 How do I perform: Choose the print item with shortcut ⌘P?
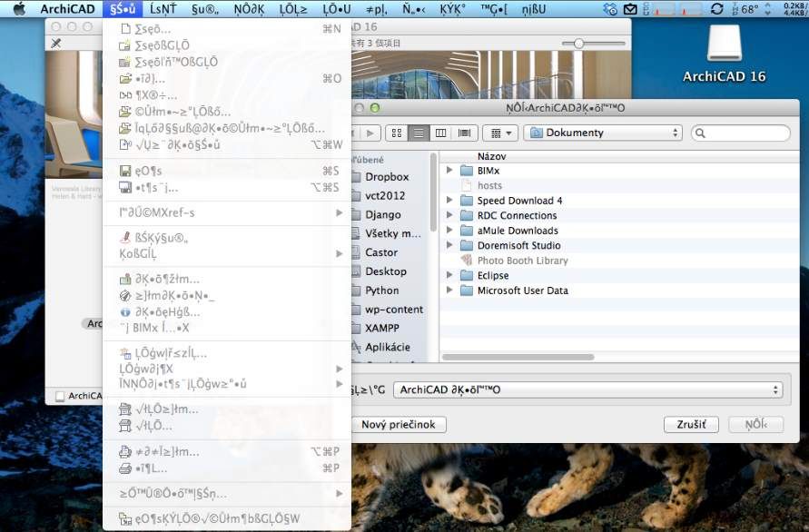tap(227, 468)
